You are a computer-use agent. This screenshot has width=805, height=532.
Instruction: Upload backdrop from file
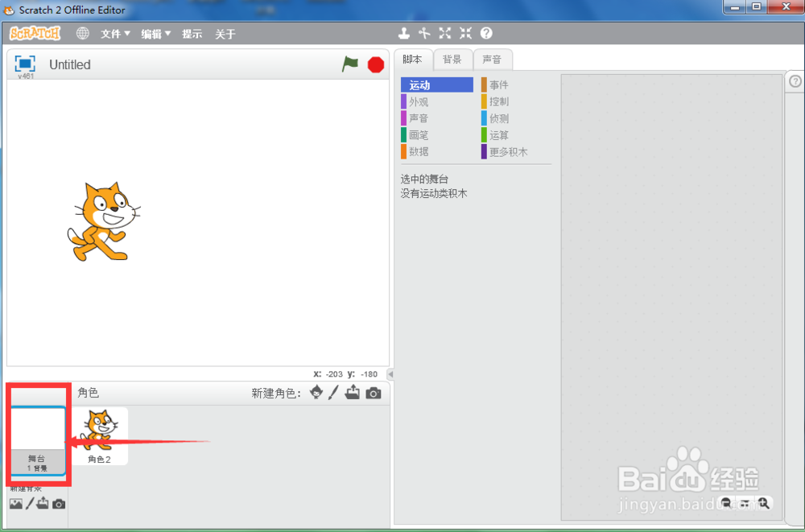tap(43, 503)
